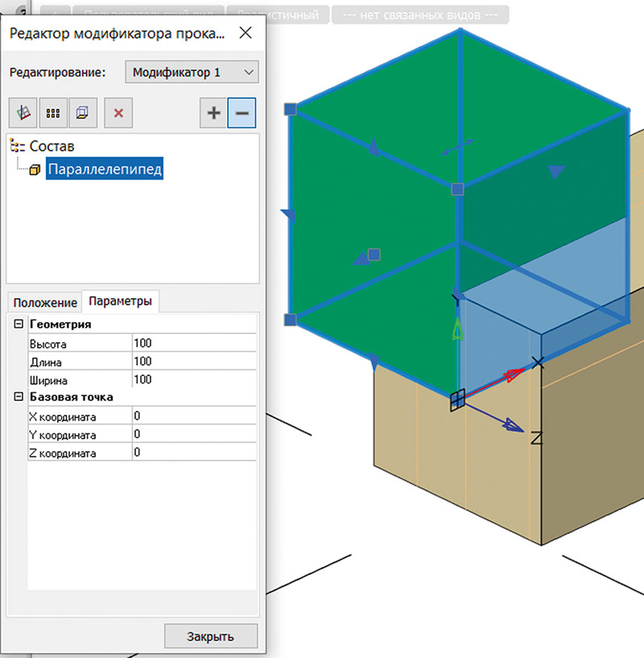Click the X координата value field
Screen dimensions: 644x658
tap(194, 416)
